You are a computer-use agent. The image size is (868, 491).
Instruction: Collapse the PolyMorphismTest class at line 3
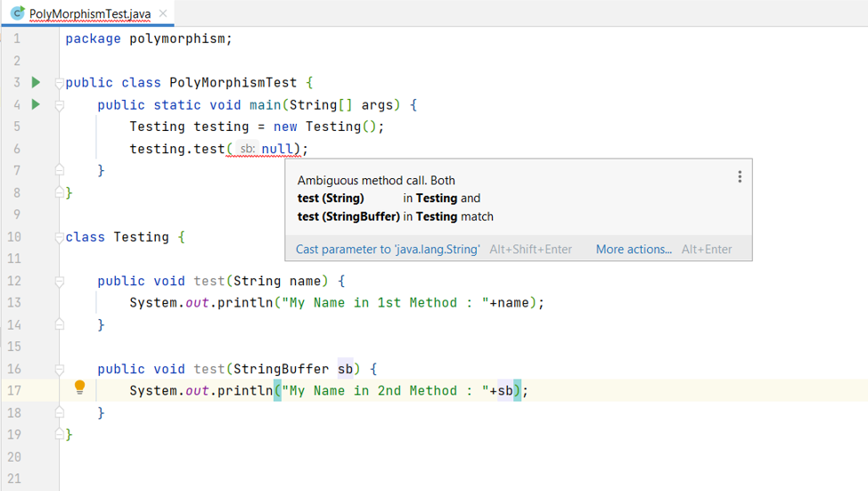pyautogui.click(x=59, y=83)
